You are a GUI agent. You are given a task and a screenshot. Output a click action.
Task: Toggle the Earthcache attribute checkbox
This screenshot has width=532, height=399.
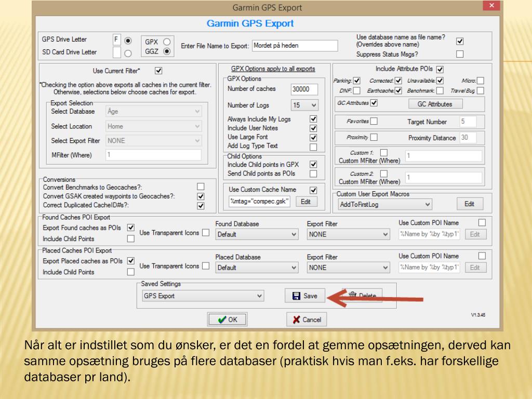398,90
